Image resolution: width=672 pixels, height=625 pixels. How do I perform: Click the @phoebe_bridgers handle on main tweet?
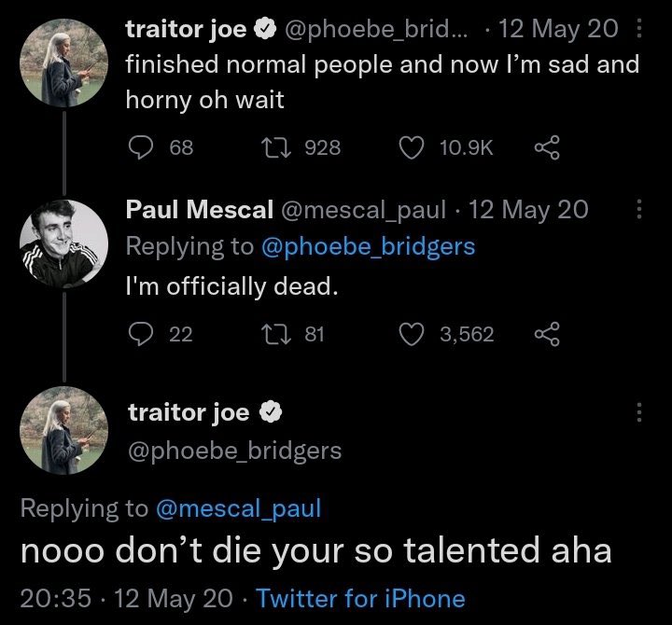coord(233,451)
